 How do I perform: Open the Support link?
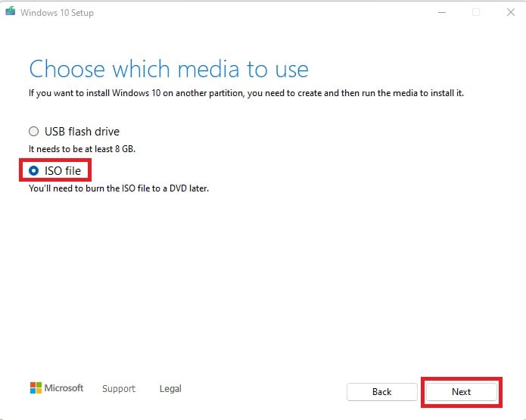(119, 389)
